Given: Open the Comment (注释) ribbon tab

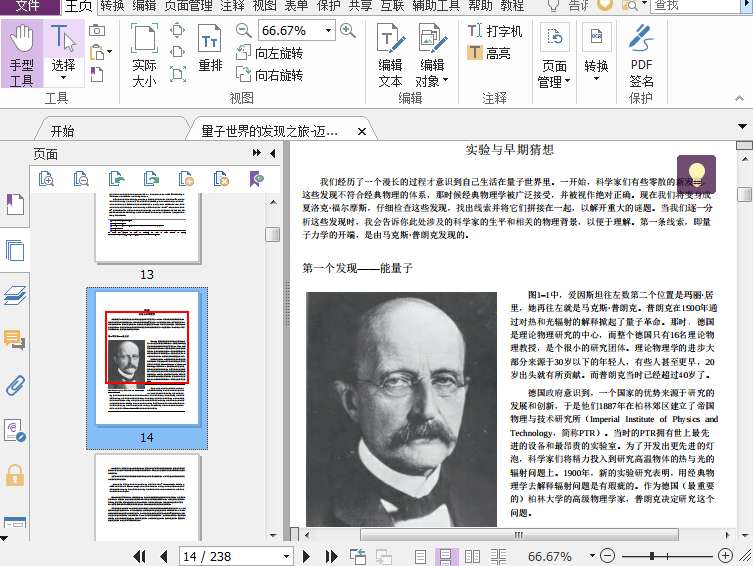Looking at the screenshot, I should (x=232, y=6).
